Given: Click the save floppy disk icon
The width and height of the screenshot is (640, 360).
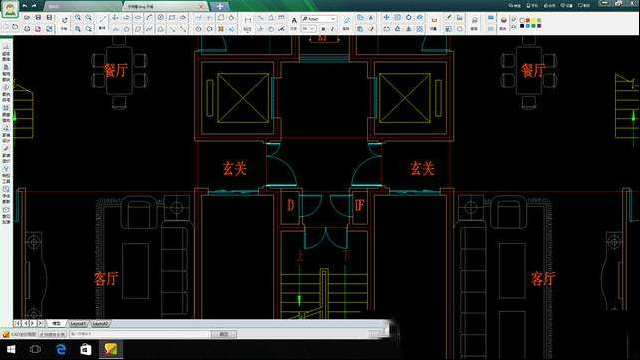Looking at the screenshot, I should (x=38, y=18).
